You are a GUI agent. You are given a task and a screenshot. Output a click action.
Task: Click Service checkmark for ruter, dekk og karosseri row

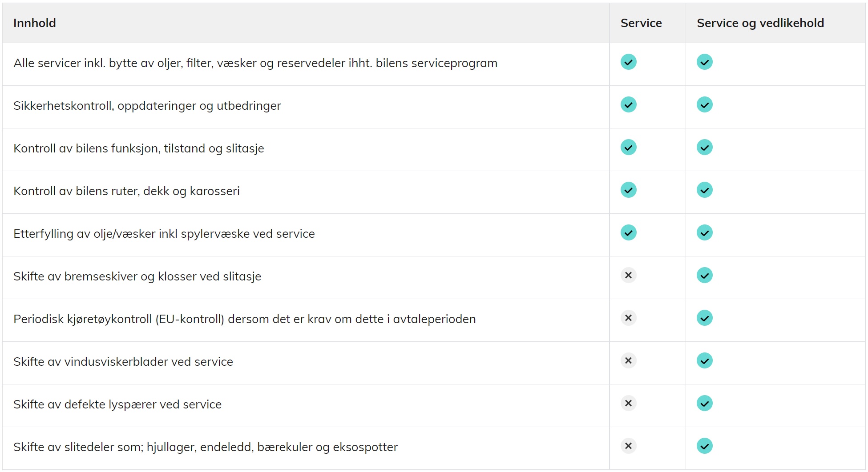(628, 190)
